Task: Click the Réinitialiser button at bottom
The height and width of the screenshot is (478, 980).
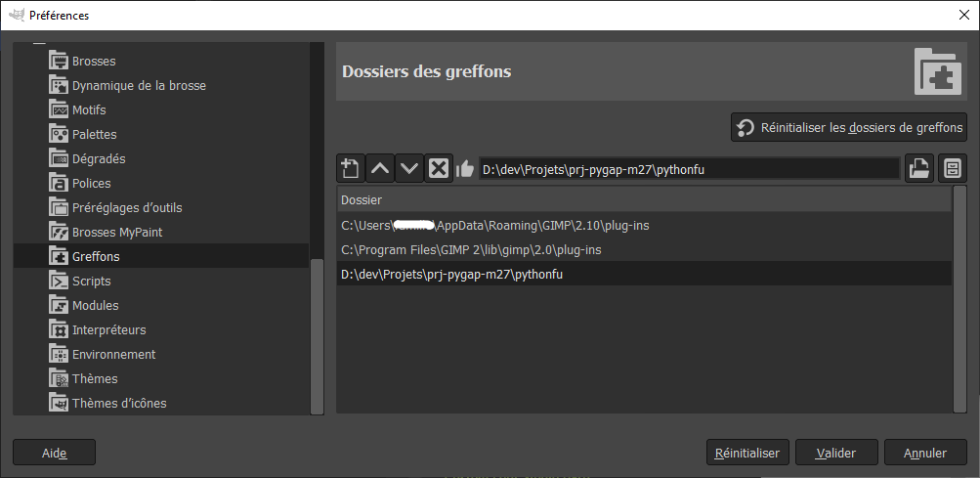Action: (x=747, y=453)
